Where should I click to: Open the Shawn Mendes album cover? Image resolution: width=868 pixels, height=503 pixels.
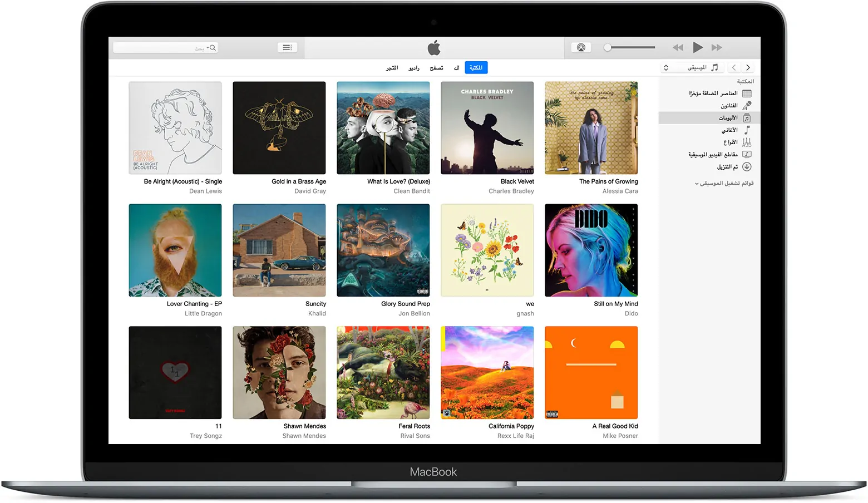point(279,373)
